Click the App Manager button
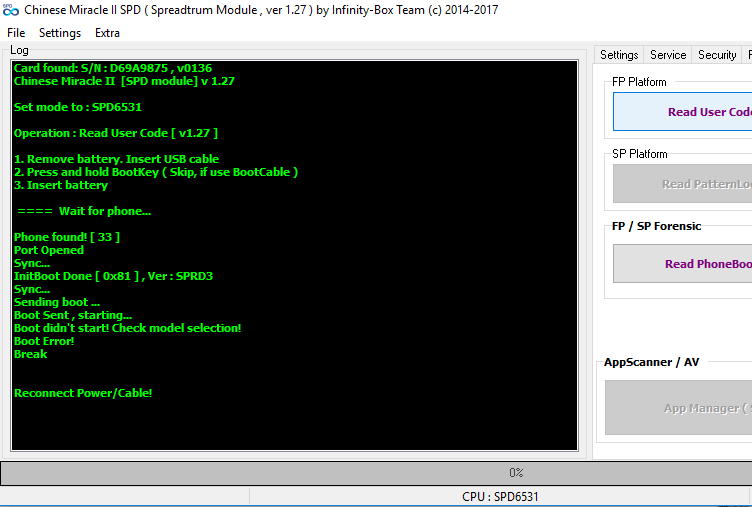The width and height of the screenshot is (752, 507). pos(679,408)
